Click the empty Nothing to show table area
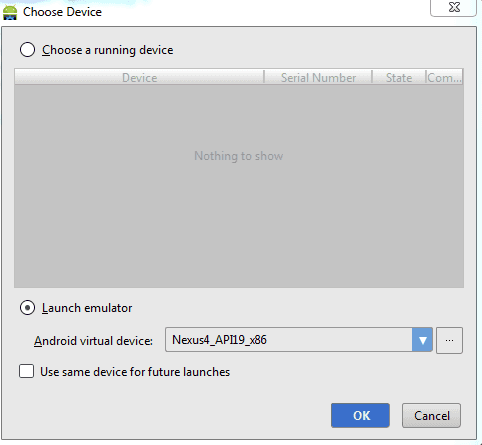The width and height of the screenshot is (482, 445). pyautogui.click(x=239, y=186)
